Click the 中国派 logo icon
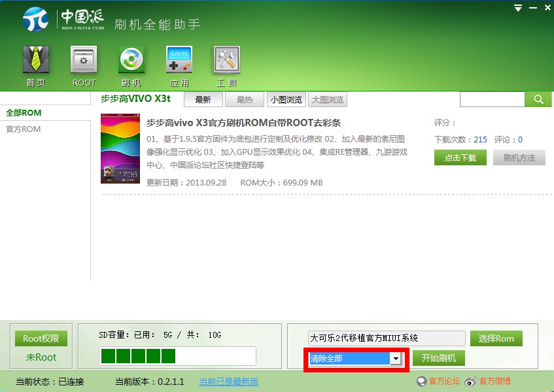The image size is (554, 392). click(x=36, y=19)
